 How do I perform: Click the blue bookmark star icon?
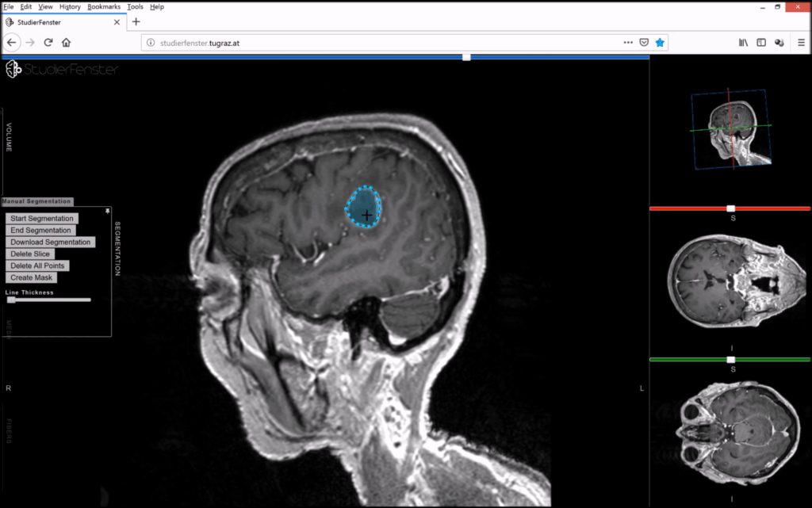660,43
